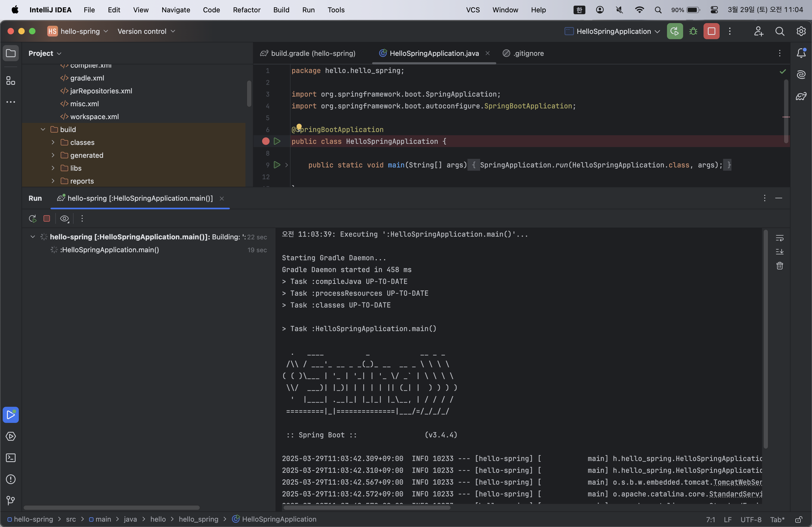Stop the running application with red square
Viewport: 812px width, 527px height.
click(x=711, y=31)
